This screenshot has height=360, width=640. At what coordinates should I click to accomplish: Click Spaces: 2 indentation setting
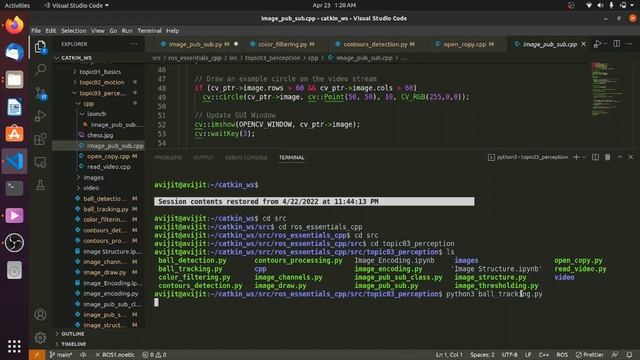(482, 355)
